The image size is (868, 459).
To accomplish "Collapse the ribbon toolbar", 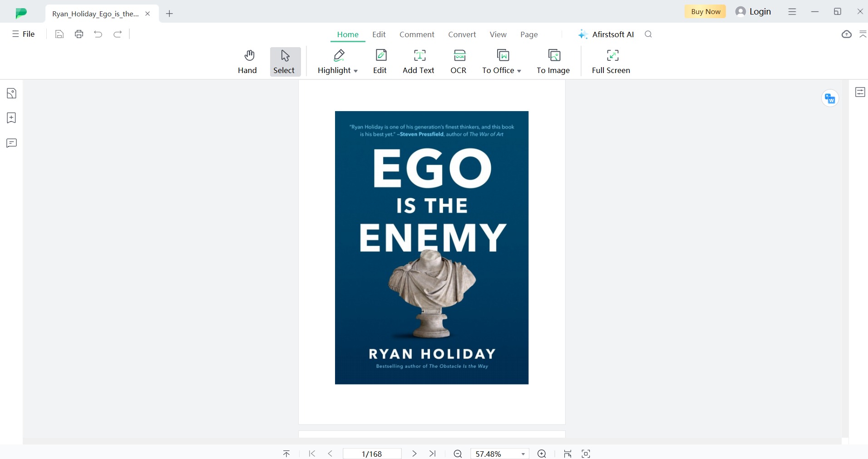I will click(863, 34).
